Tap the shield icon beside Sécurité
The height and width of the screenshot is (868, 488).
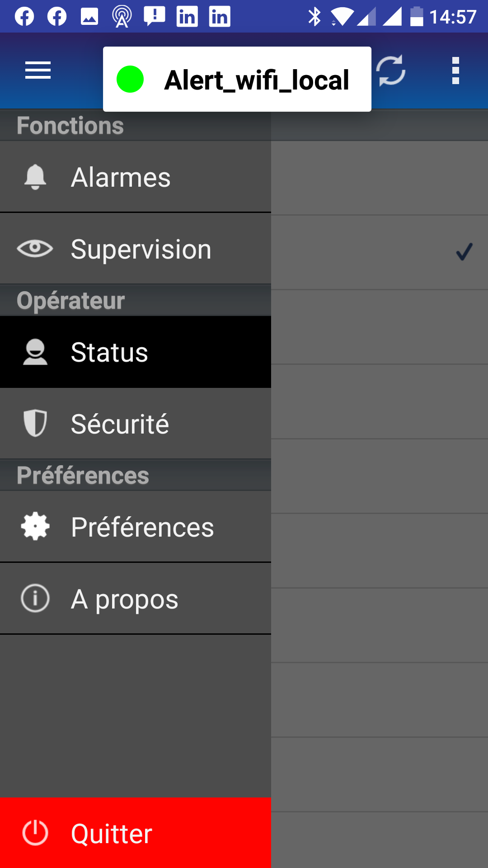(35, 423)
